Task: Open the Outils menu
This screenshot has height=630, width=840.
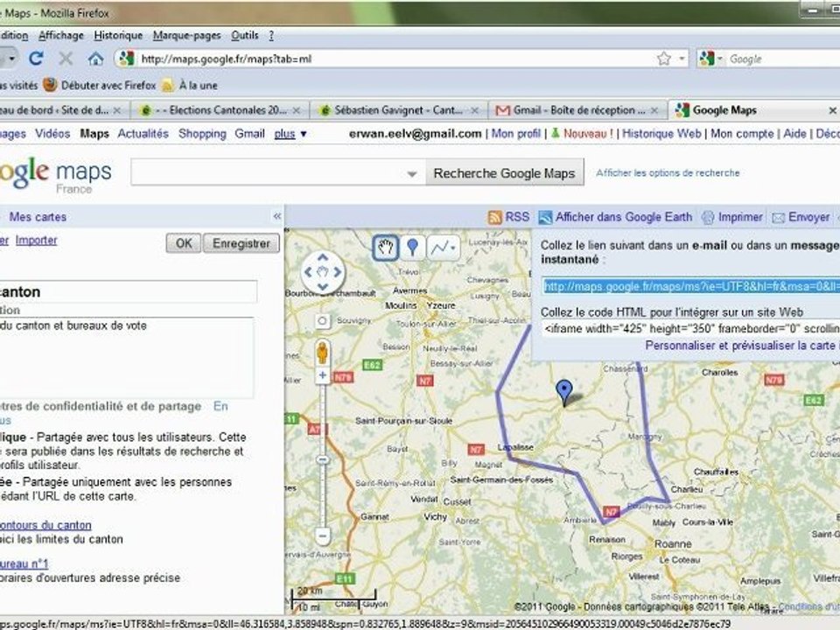Action: coord(245,35)
